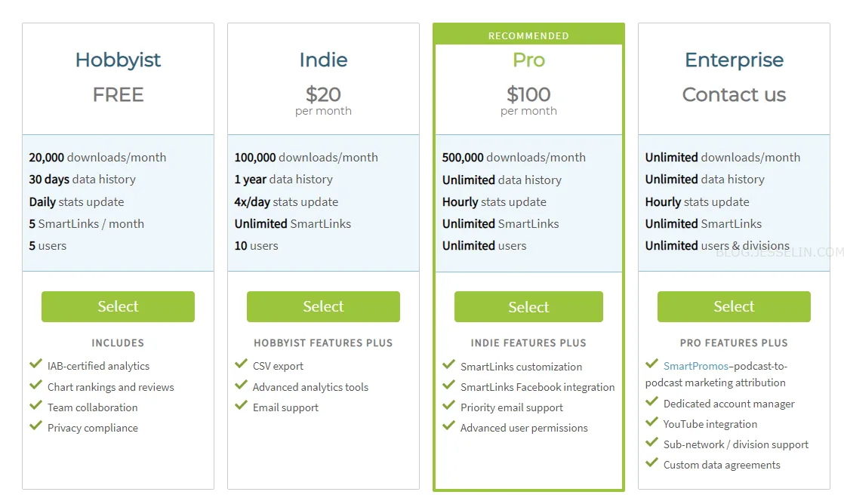Select the Enterprise plan
The height and width of the screenshot is (504, 844).
(x=734, y=306)
